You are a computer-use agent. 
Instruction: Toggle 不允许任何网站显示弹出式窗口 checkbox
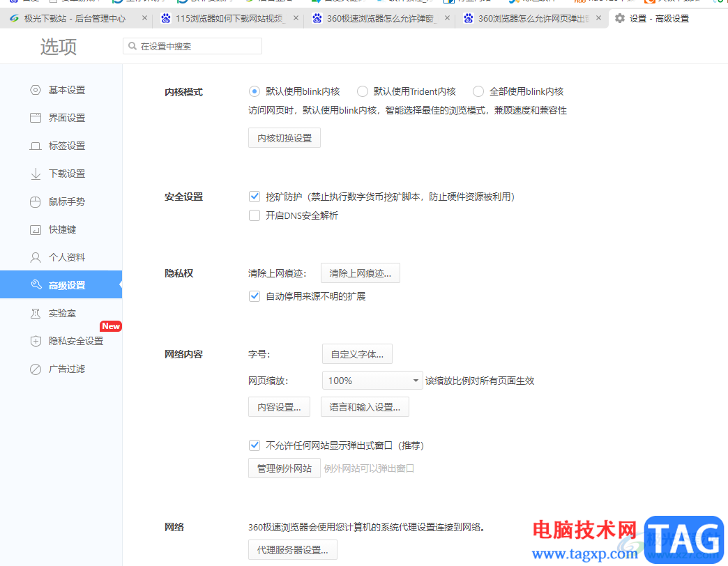255,445
